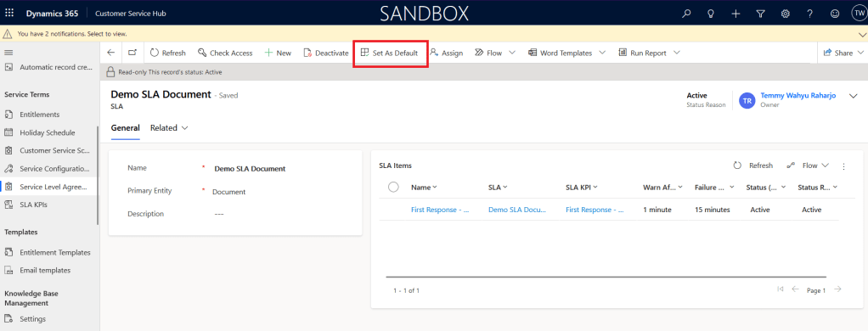Open the lightbulb assistant icon
This screenshot has height=331, width=868.
711,14
